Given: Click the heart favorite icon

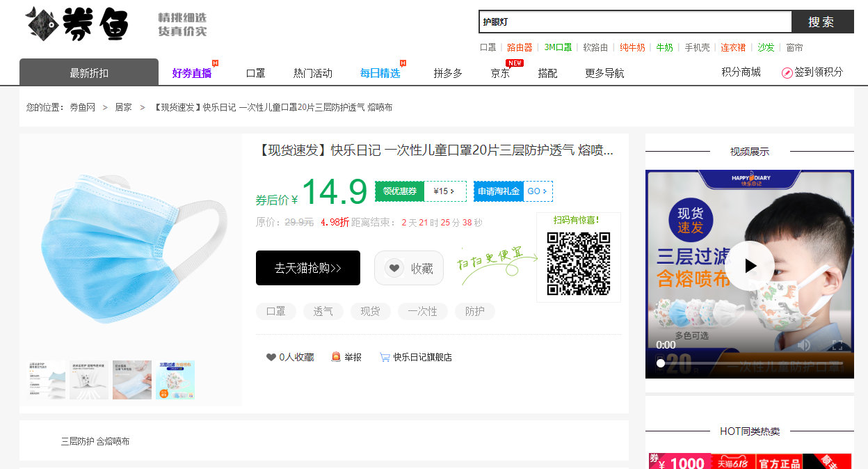Looking at the screenshot, I should (271, 357).
